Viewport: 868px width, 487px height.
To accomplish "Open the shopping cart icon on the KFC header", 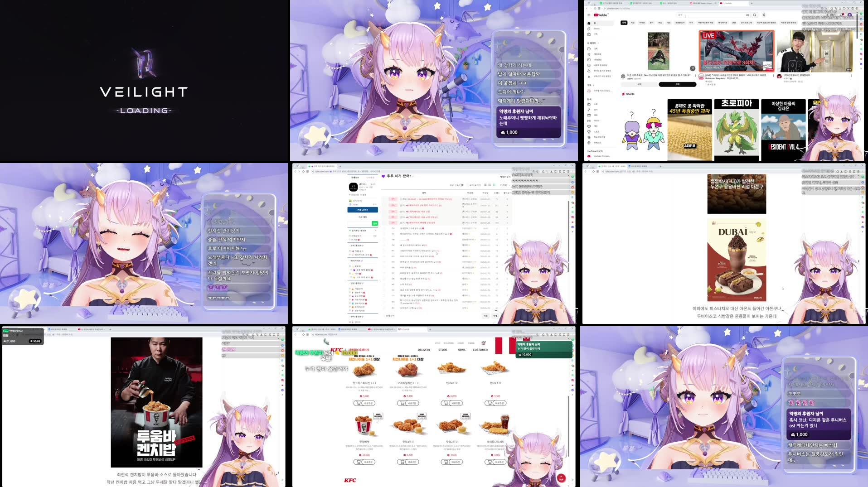I will 483,344.
